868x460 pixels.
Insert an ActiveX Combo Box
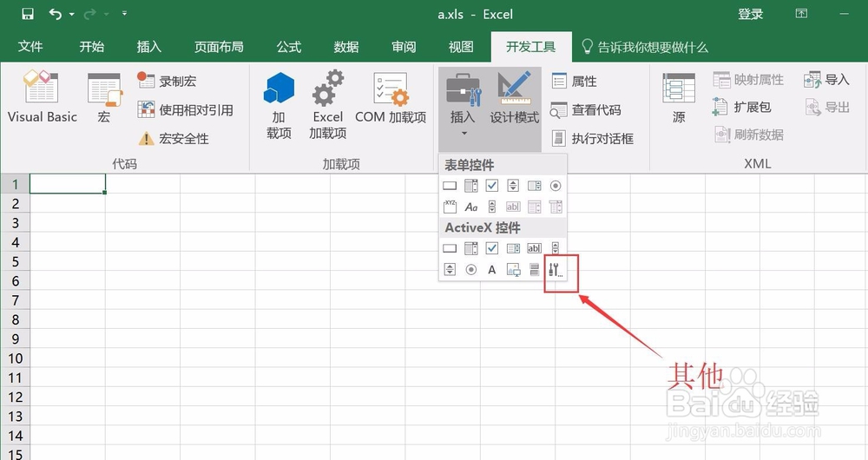pos(470,248)
